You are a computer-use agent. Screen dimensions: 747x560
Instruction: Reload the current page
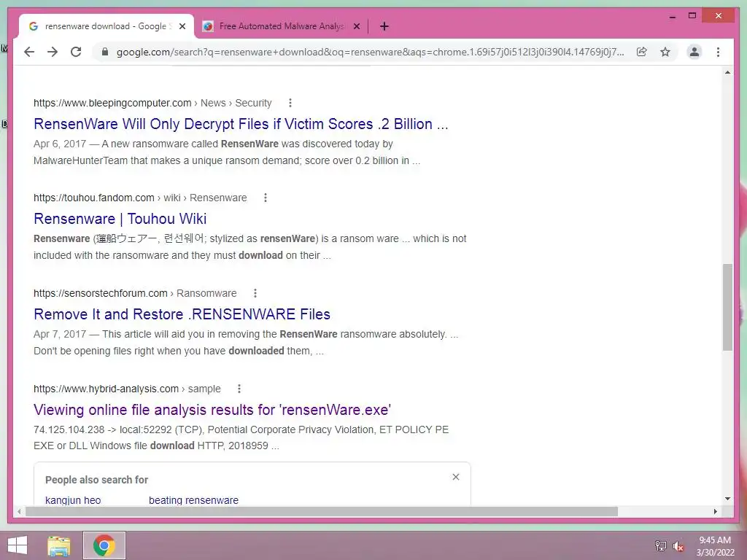(x=76, y=52)
